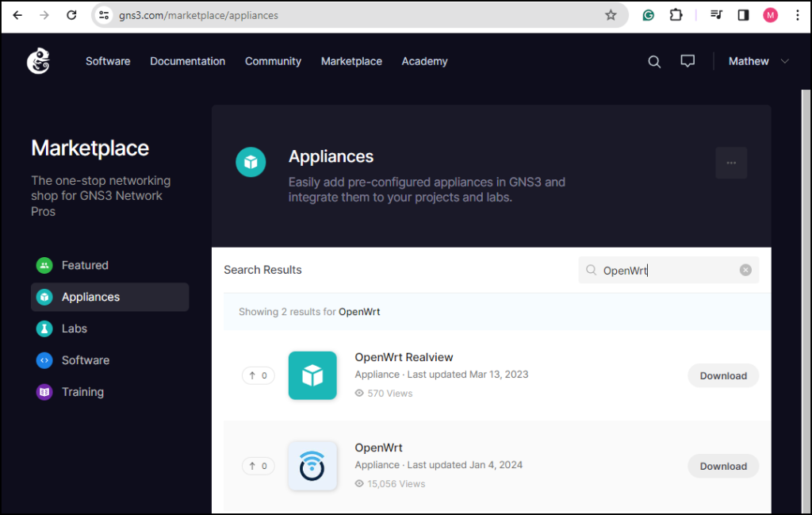
Task: Open the Community navigation menu
Action: click(x=273, y=61)
